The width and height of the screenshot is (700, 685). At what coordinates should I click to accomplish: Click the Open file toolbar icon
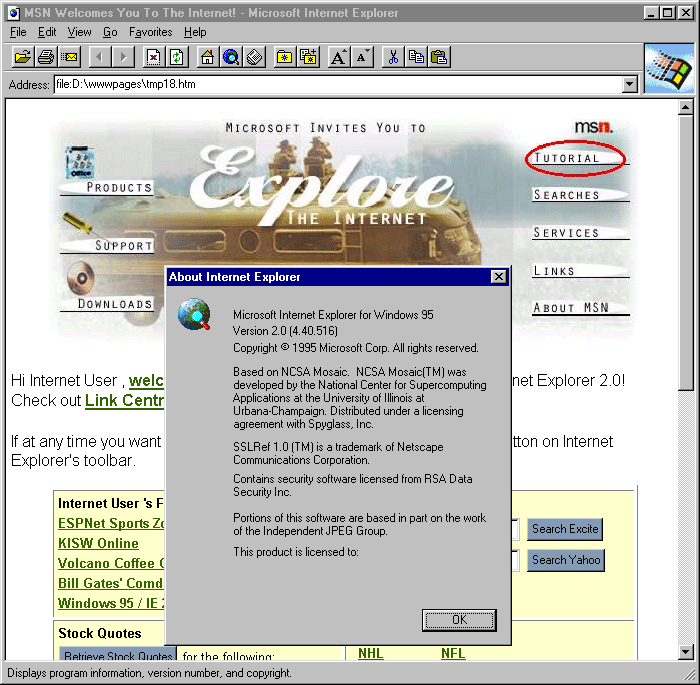[x=22, y=57]
